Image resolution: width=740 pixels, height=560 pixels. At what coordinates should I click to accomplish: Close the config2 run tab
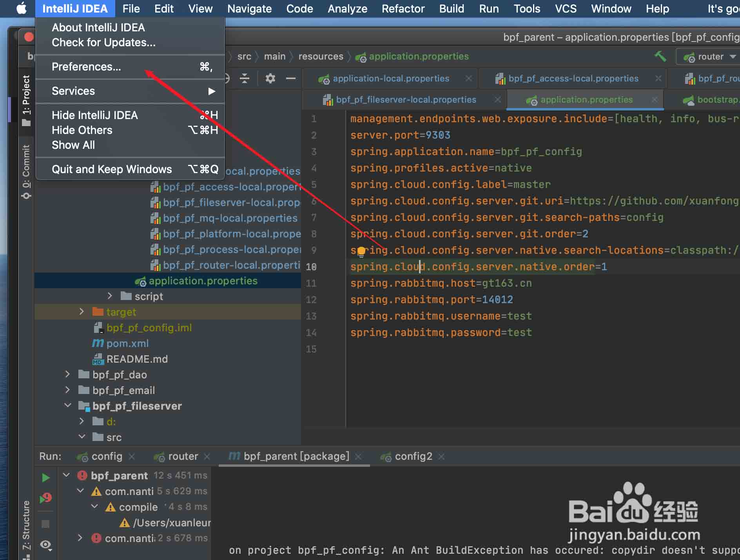(x=442, y=457)
